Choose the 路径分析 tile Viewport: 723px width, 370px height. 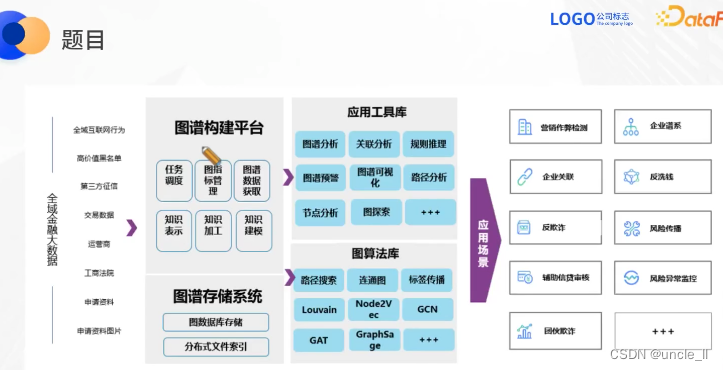coord(429,178)
